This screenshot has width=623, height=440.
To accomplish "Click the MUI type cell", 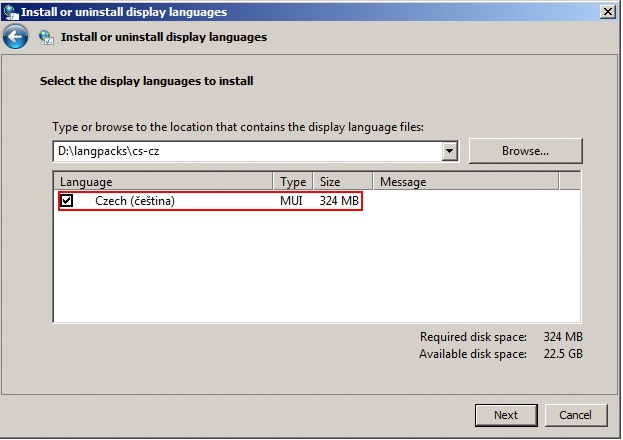I will pyautogui.click(x=291, y=201).
